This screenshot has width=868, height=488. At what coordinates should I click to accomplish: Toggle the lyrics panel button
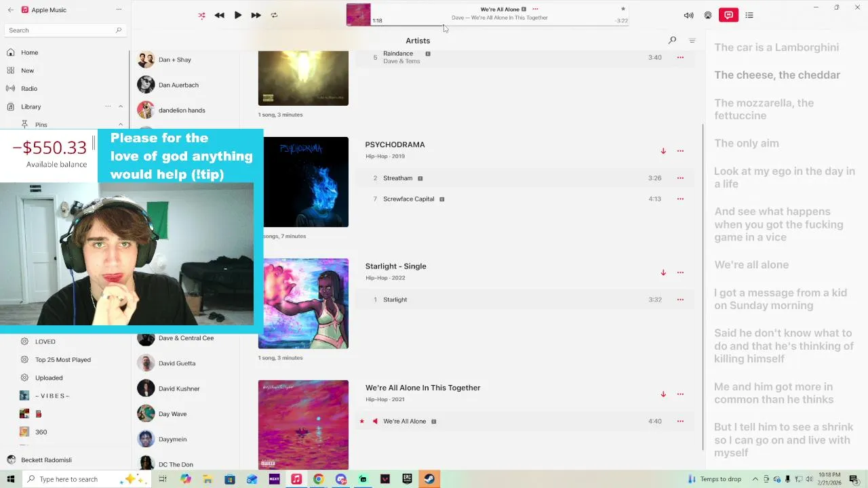click(728, 15)
